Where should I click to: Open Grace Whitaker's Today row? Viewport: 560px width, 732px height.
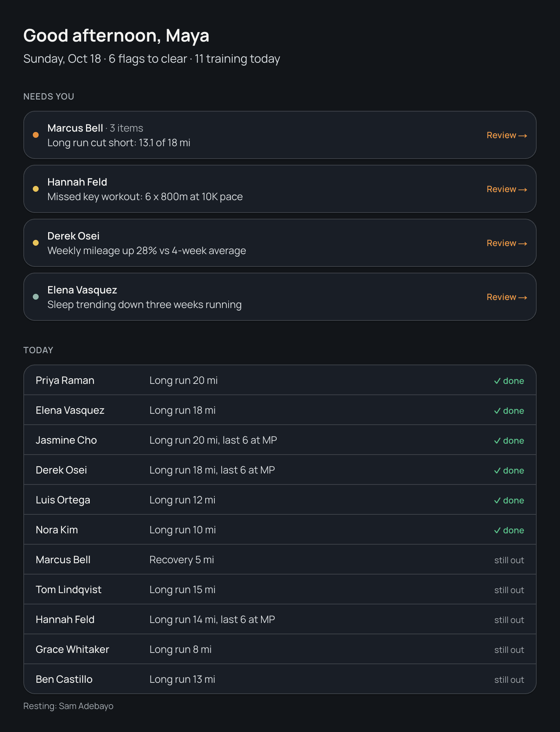[x=280, y=649]
